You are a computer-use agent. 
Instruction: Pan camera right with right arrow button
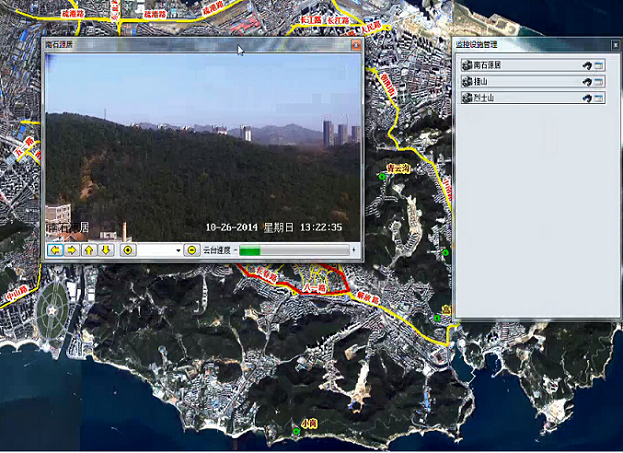[71, 250]
